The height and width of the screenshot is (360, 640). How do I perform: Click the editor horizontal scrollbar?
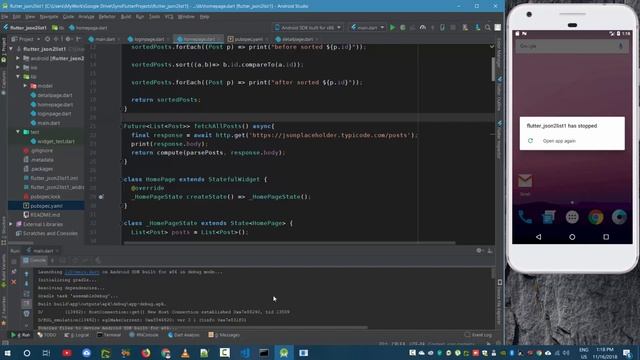click(x=290, y=243)
